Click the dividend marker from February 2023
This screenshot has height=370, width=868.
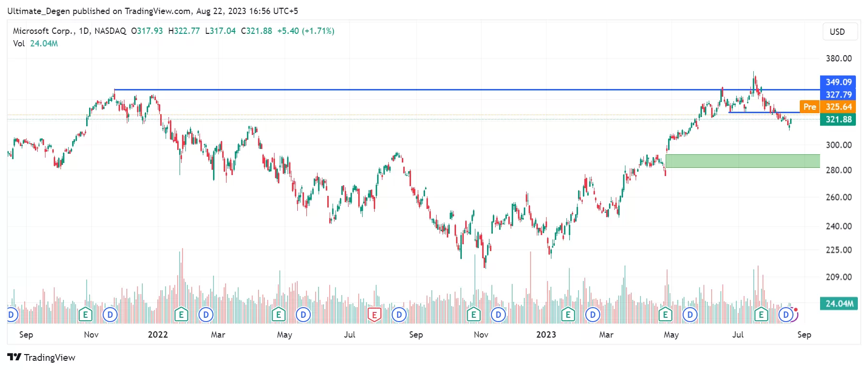[593, 315]
